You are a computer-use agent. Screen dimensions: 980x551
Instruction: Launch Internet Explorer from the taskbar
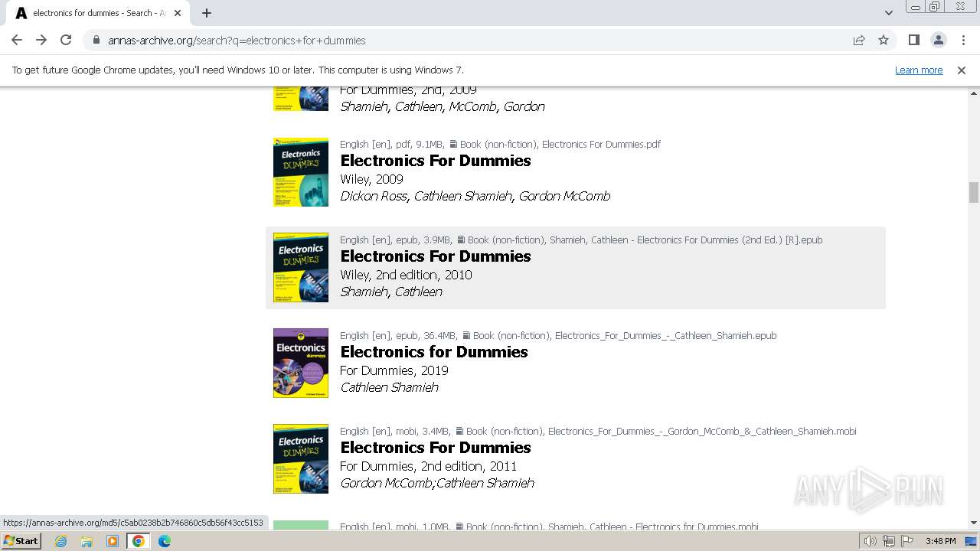pos(60,541)
